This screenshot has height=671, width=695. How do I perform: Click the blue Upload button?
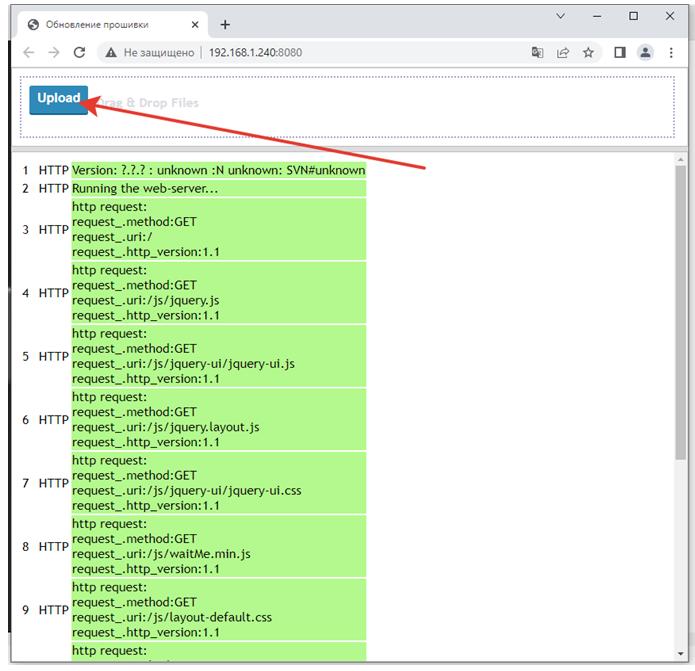[x=58, y=99]
